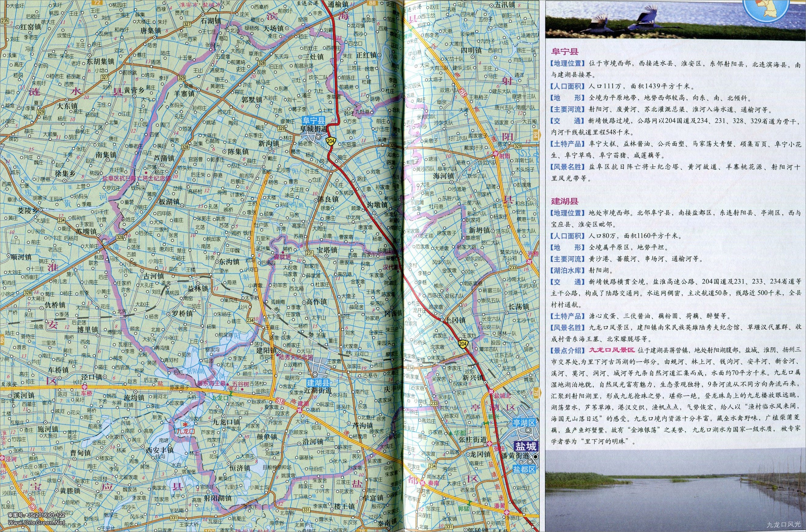The image size is (806, 532).
Task: Click the red star marker at 九龙口
Action: [185, 425]
